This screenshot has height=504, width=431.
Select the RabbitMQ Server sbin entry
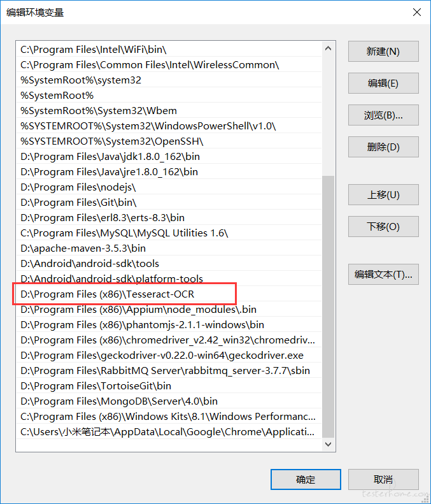[x=169, y=370]
